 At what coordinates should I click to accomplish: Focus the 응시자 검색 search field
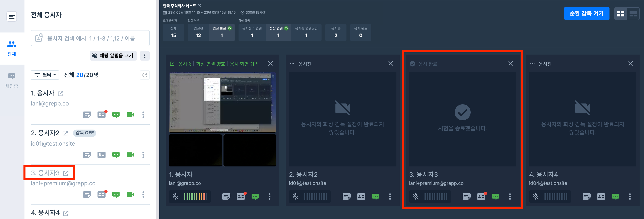90,38
